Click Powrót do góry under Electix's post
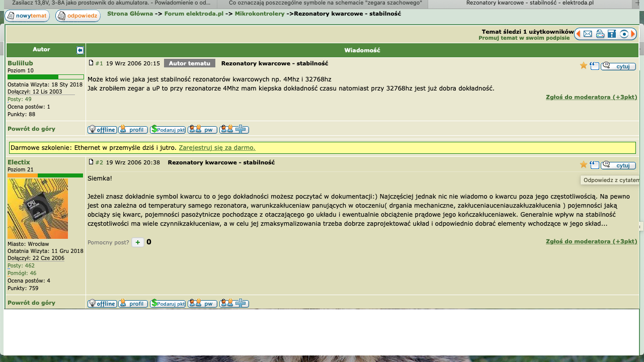The image size is (644, 362). [x=31, y=303]
